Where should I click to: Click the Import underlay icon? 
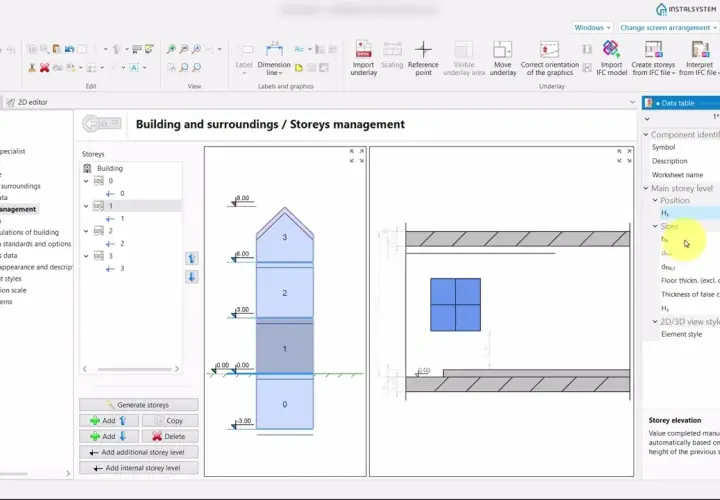[363, 49]
